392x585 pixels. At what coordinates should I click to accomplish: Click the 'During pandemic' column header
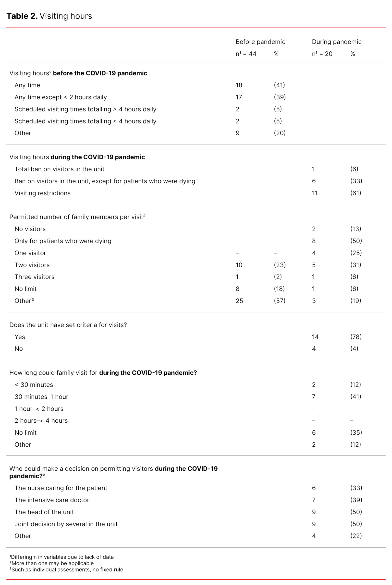click(x=336, y=42)
